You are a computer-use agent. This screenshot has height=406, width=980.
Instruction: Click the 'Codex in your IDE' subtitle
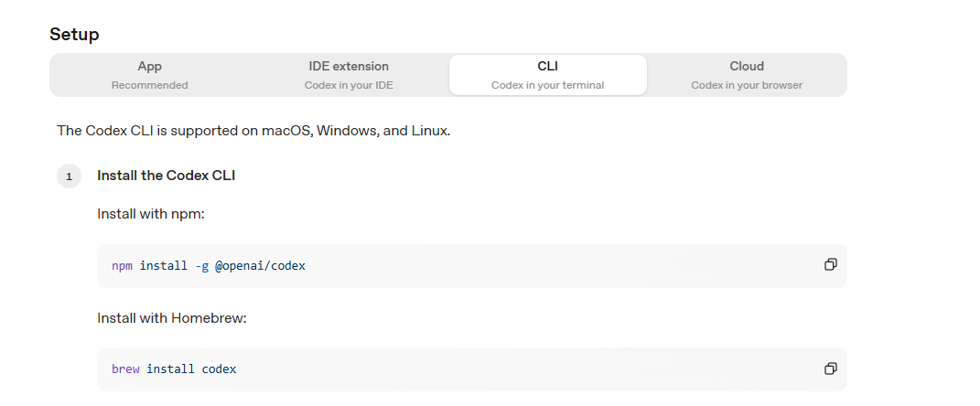pyautogui.click(x=349, y=86)
